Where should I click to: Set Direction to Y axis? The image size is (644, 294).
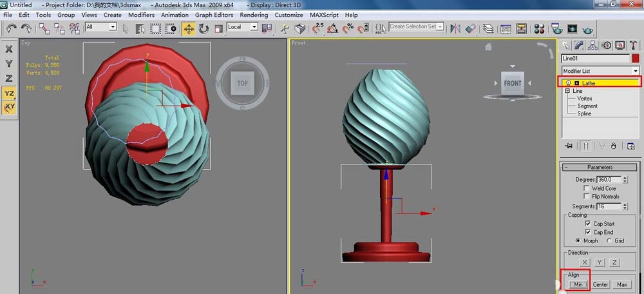(600, 262)
